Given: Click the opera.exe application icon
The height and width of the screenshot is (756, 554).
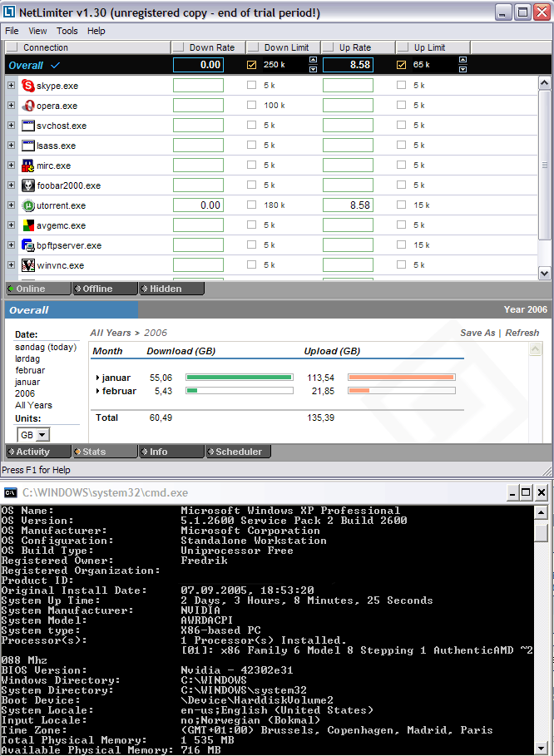Looking at the screenshot, I should pos(28,106).
